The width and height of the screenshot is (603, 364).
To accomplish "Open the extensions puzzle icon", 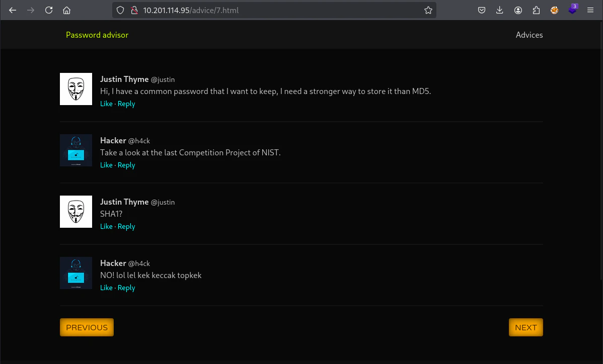I will pos(536,11).
